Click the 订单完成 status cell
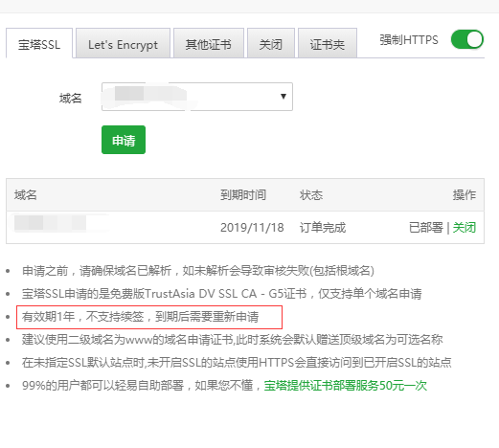The width and height of the screenshot is (499, 448). pyautogui.click(x=323, y=228)
